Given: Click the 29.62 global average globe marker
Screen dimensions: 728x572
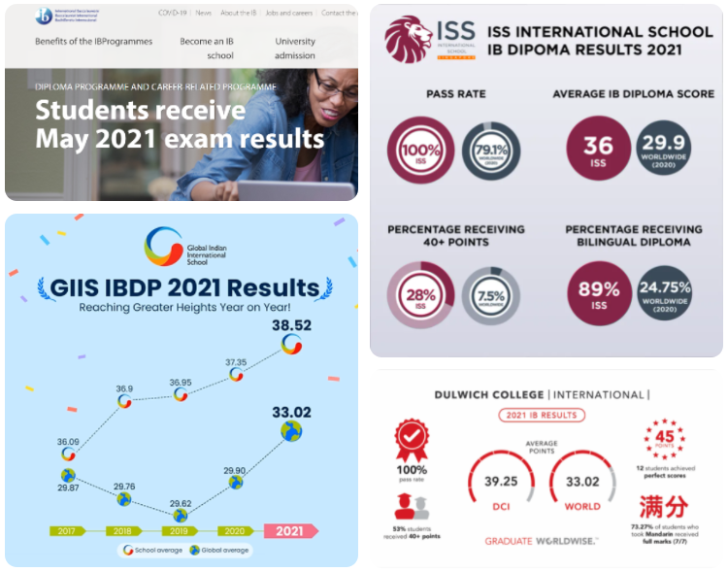Looking at the screenshot, I should click(181, 516).
